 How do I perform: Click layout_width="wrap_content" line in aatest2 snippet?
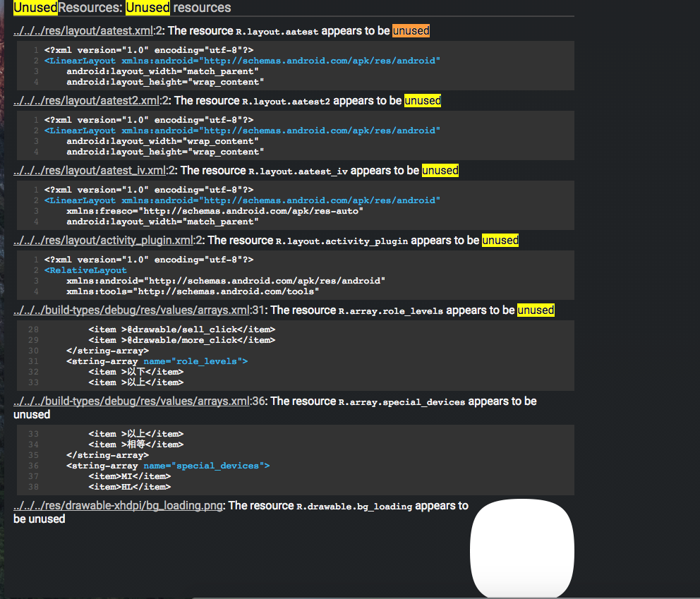(162, 141)
